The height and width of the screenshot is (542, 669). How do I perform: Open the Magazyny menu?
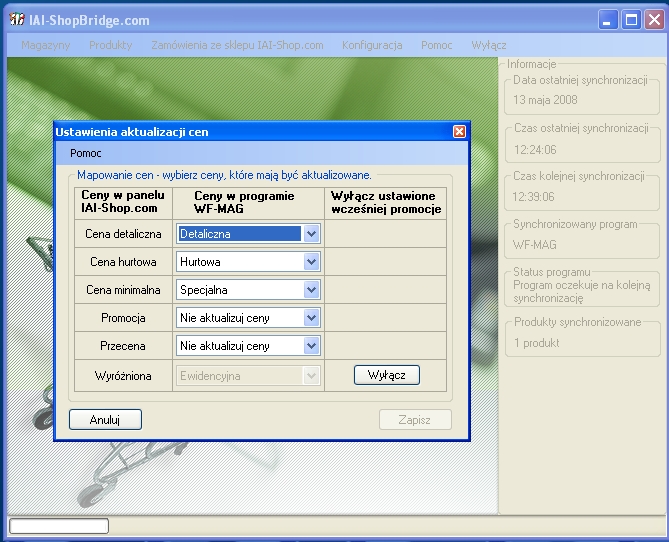point(45,45)
